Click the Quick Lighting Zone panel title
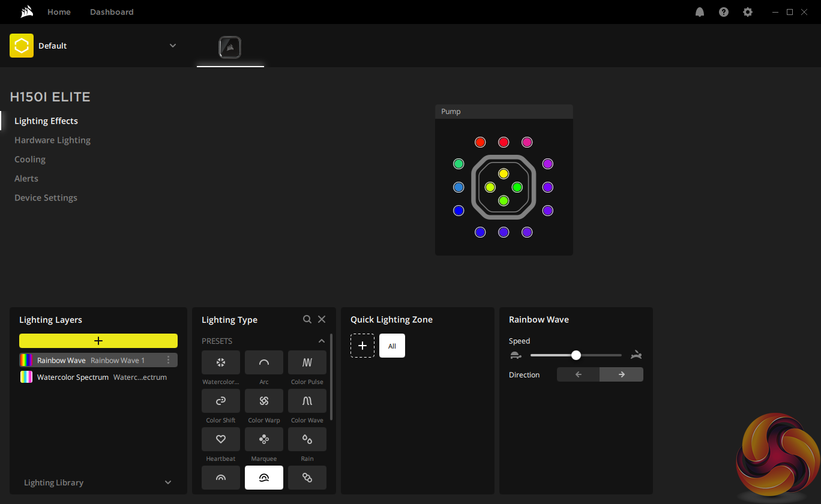 point(391,320)
